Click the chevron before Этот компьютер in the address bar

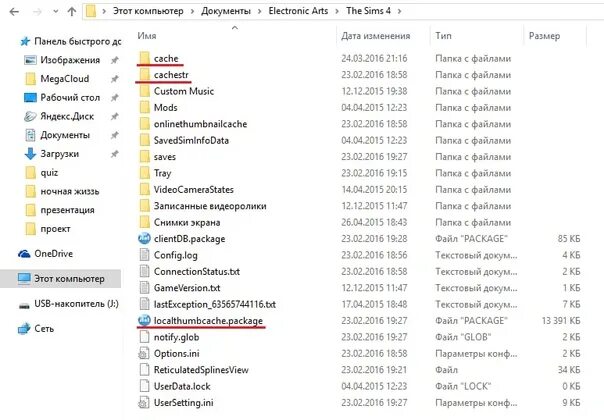point(104,11)
